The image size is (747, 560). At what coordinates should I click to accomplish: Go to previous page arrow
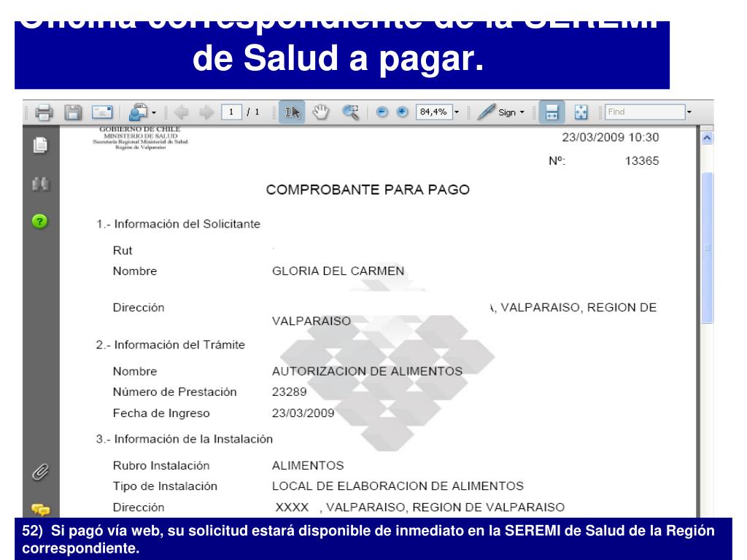pyautogui.click(x=181, y=112)
